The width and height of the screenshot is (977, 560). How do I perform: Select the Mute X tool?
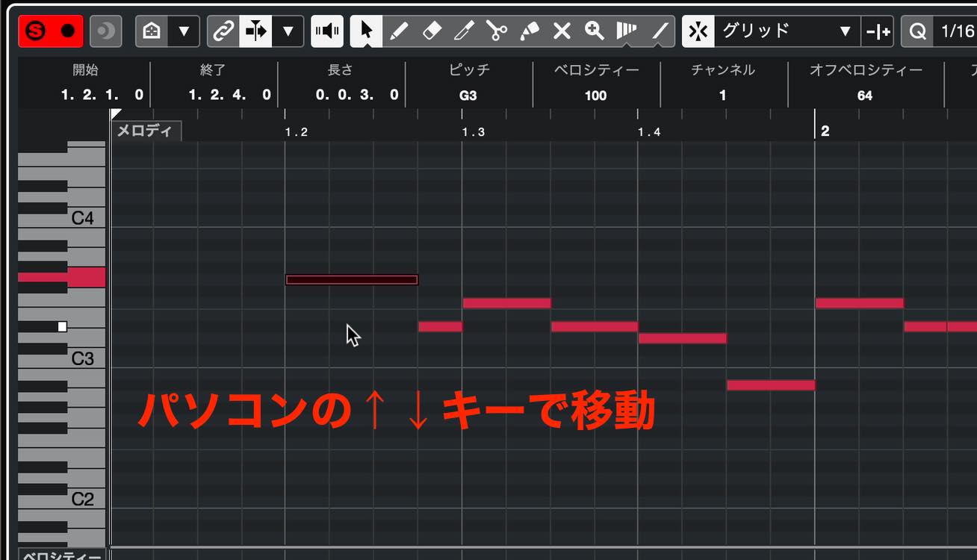pyautogui.click(x=562, y=31)
